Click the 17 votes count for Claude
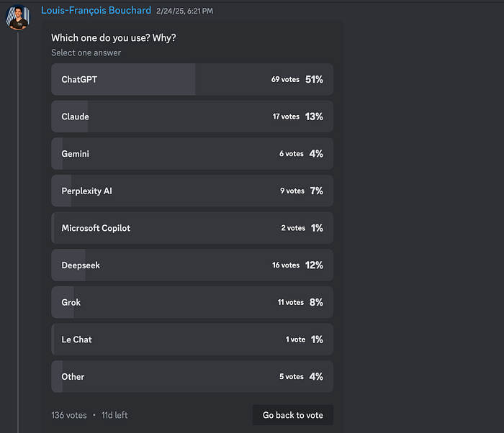This screenshot has width=504, height=433. click(286, 117)
